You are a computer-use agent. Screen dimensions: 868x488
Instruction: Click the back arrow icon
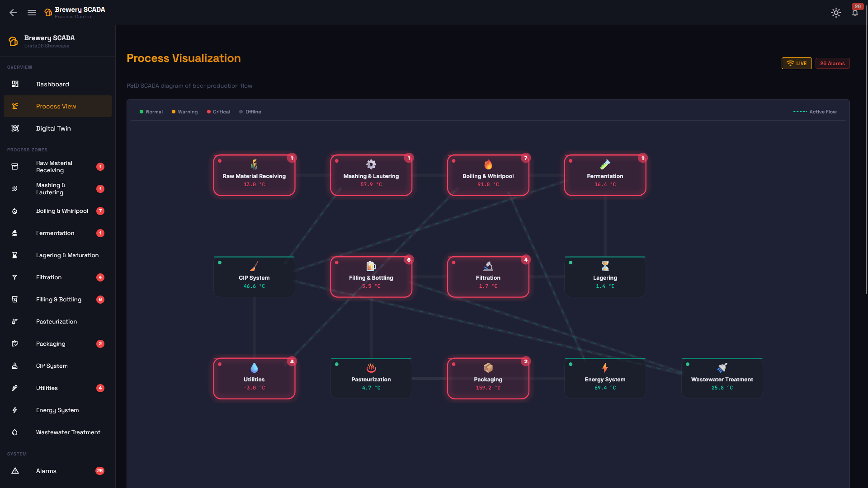coord(13,13)
